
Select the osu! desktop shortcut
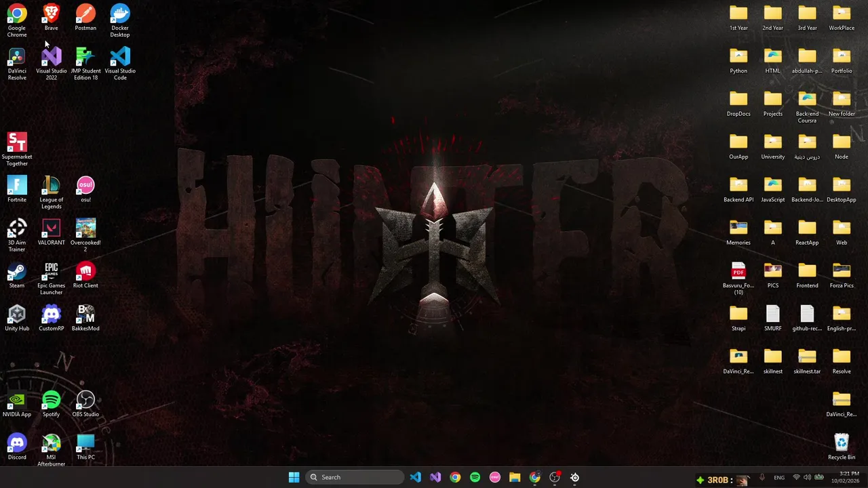(85, 189)
